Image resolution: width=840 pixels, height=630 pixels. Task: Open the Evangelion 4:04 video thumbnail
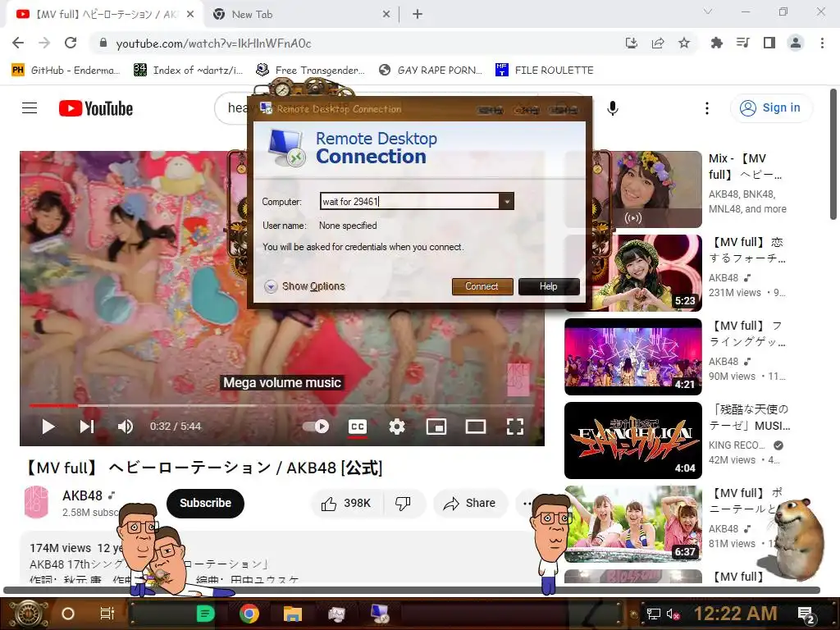click(633, 441)
